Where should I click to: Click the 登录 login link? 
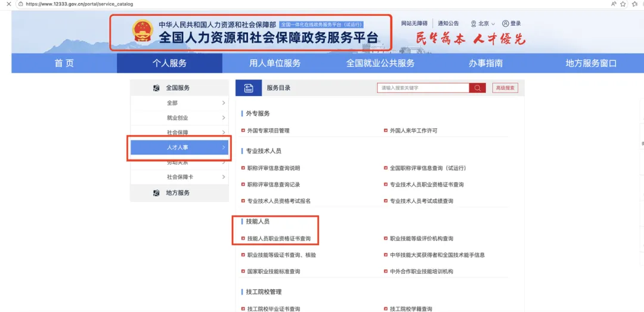[515, 24]
